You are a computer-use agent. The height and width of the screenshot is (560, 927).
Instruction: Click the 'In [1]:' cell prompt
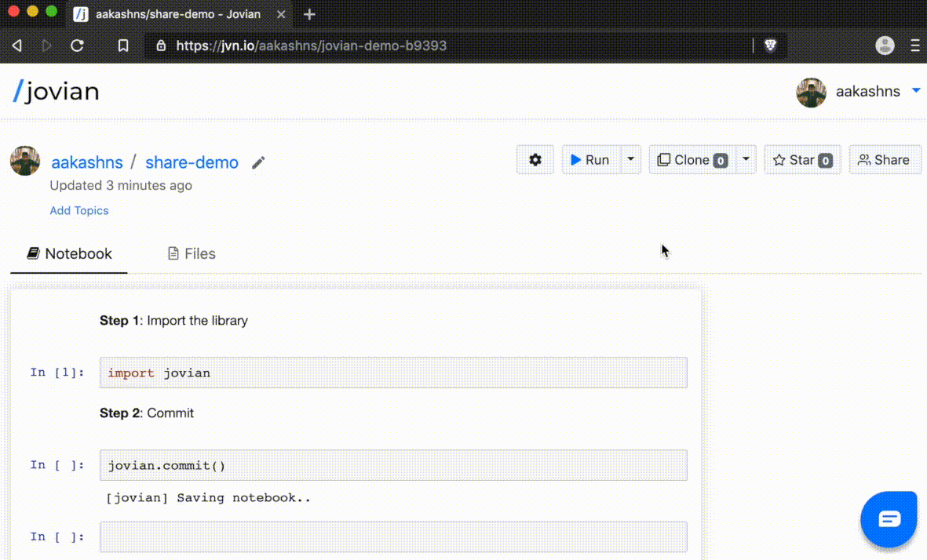pyautogui.click(x=57, y=372)
